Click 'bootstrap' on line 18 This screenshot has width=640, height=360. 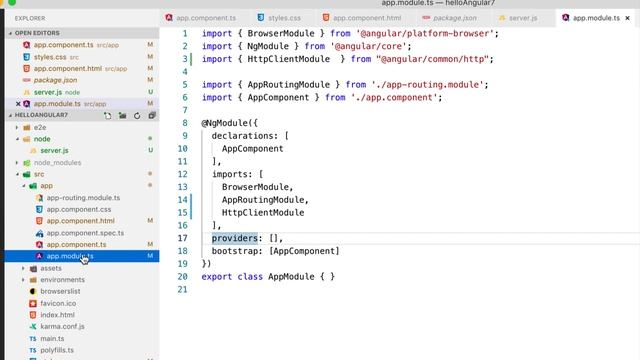coord(235,251)
